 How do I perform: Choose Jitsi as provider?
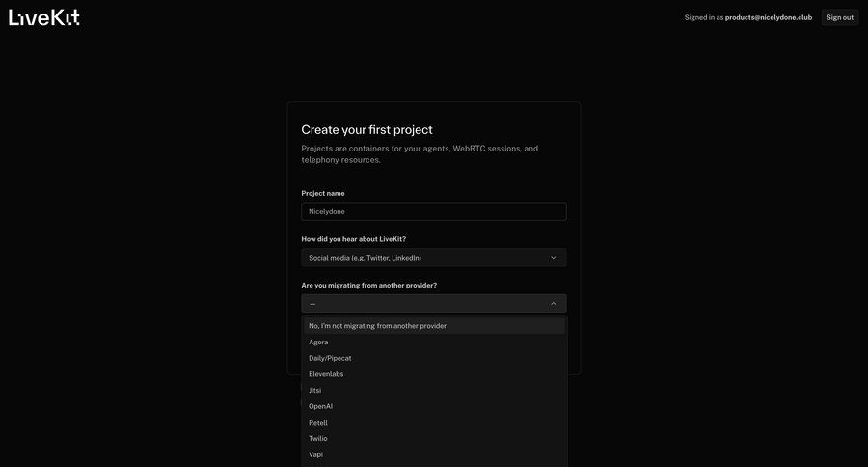coord(435,390)
